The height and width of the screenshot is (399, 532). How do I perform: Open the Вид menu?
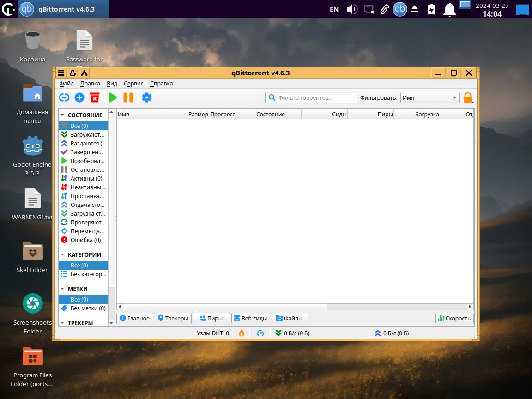[112, 84]
